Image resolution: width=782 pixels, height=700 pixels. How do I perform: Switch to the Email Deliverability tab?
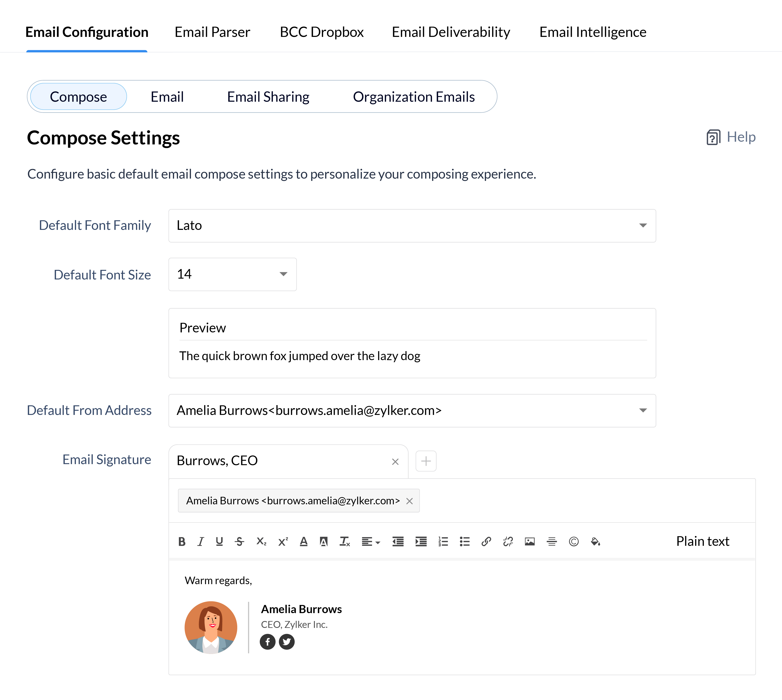[451, 32]
